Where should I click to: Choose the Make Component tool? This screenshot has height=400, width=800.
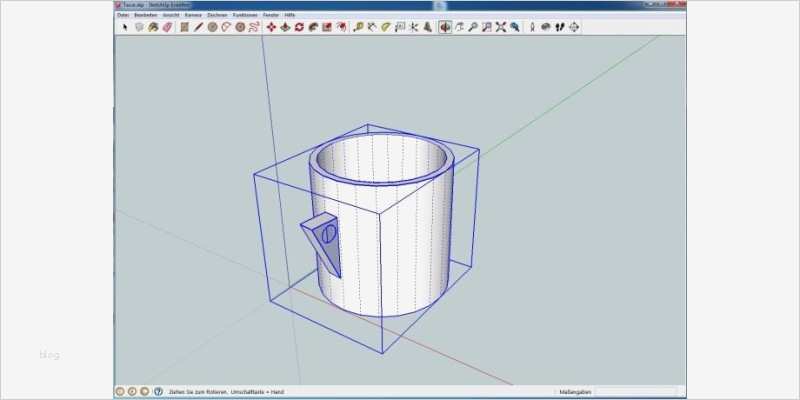click(x=139, y=27)
